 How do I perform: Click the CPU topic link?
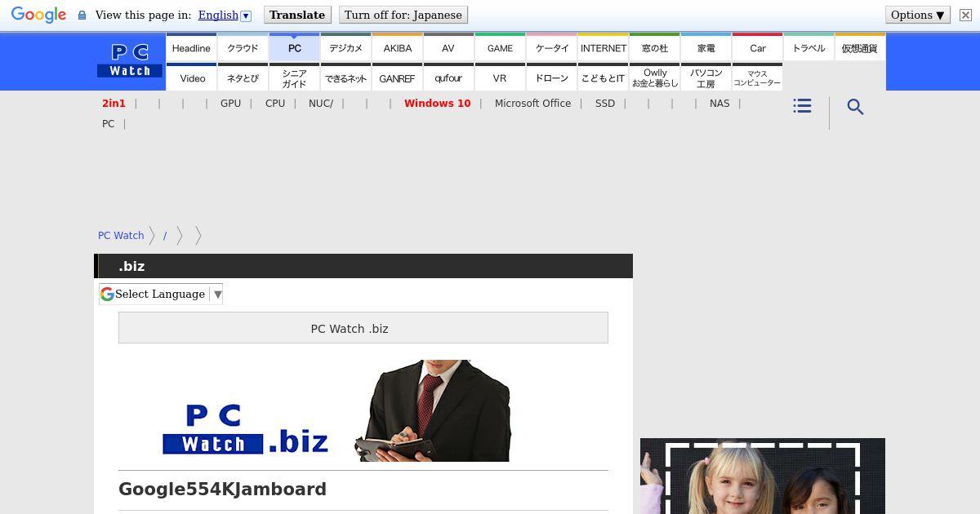[275, 104]
